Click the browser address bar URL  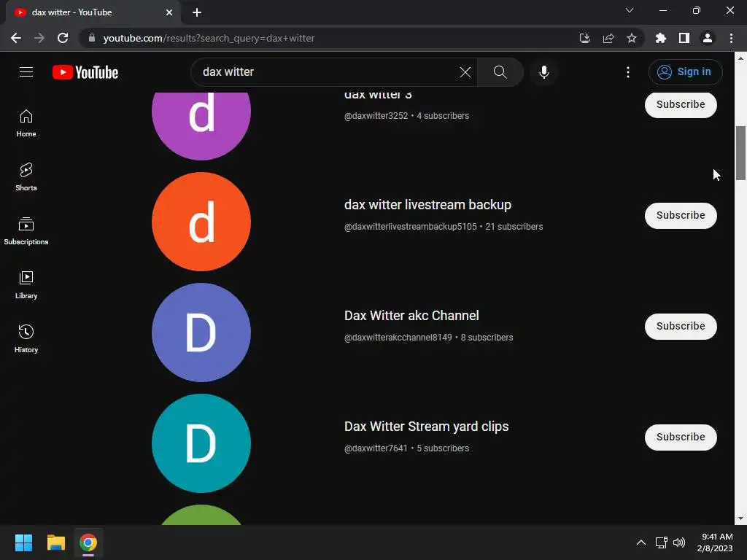tap(209, 38)
